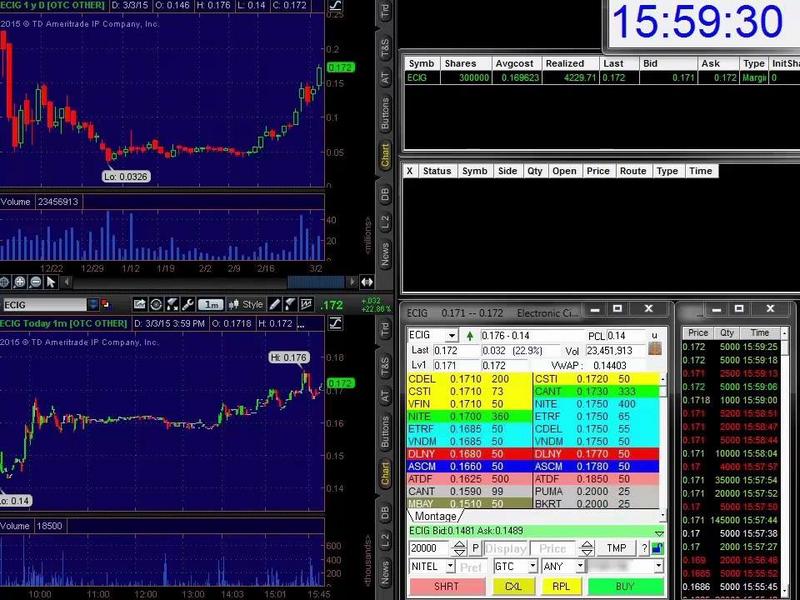Switch to Trd tab on upper sidebar
Viewport: 800px width, 600px height.
(x=385, y=11)
